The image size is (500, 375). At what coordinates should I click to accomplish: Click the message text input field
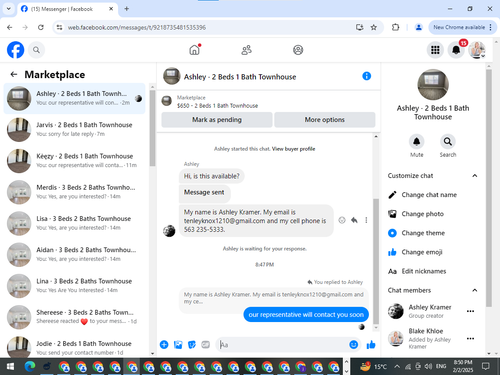[x=283, y=345]
